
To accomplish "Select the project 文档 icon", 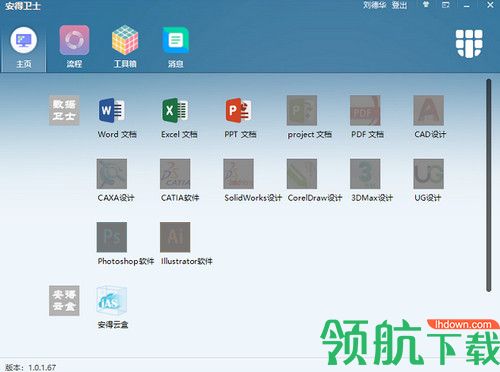I will pos(302,110).
